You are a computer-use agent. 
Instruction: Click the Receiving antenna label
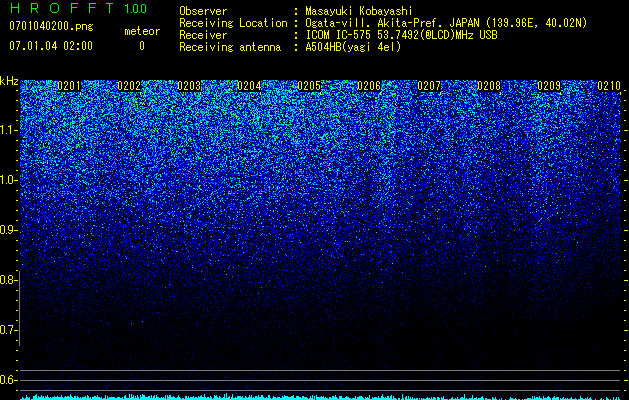(230, 47)
